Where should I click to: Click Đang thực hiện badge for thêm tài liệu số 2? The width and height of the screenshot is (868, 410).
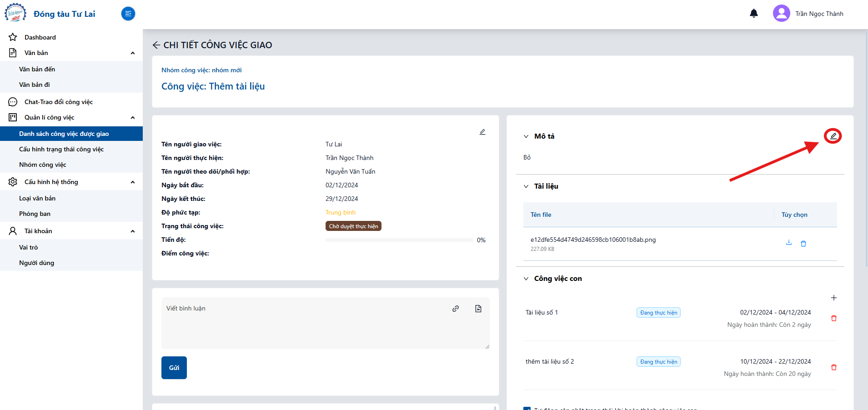[x=658, y=362]
